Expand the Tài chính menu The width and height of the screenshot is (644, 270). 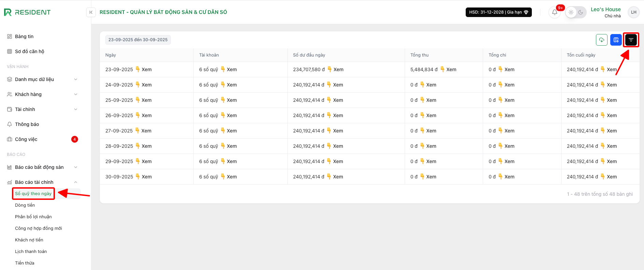pos(42,109)
